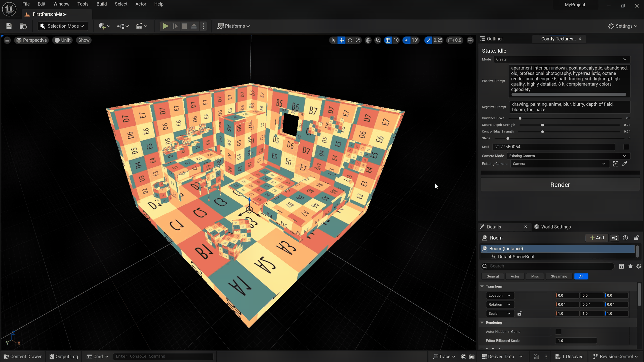Open the Build menu
The image size is (644, 362).
point(102,4)
